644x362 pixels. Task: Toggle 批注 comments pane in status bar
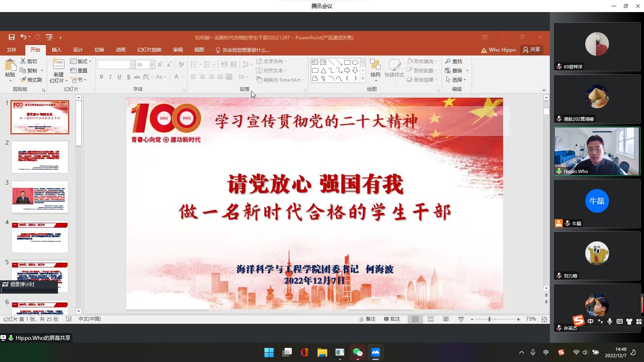pos(392,319)
